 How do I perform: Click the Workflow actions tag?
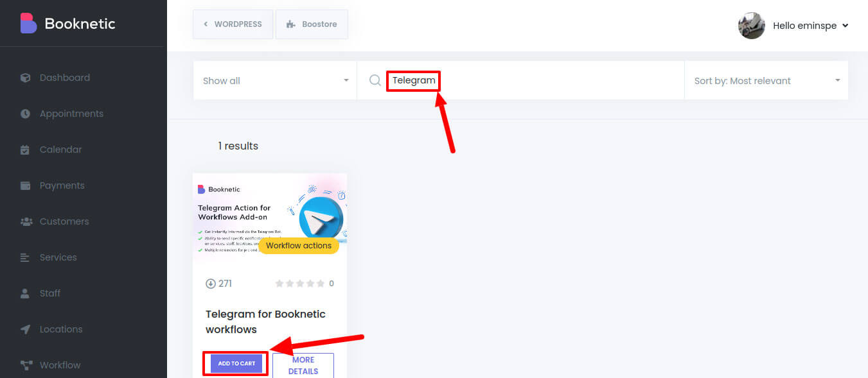(299, 246)
